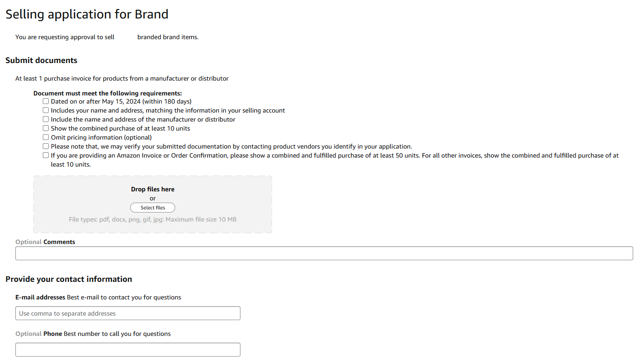Check the 'Dated on or after May 15, 2024' box
The height and width of the screenshot is (362, 644).
45,101
